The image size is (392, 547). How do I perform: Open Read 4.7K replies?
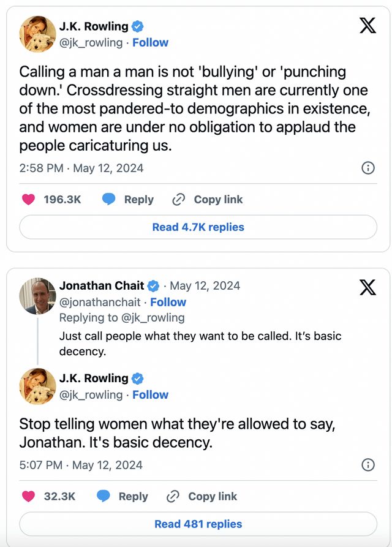coord(198,227)
